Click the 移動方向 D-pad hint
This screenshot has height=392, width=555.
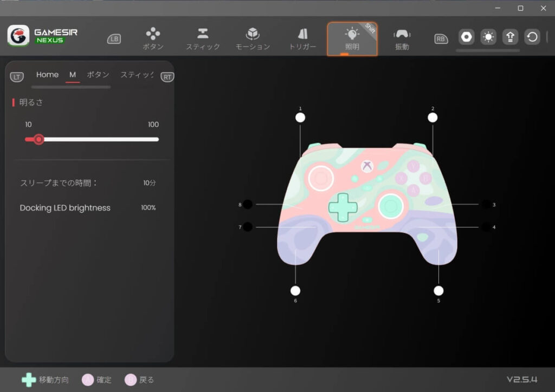[x=45, y=380]
